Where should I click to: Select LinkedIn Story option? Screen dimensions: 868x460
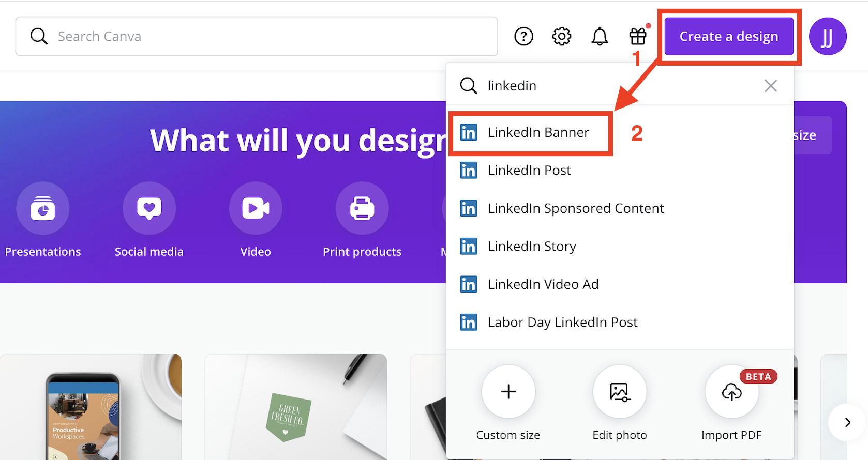[620, 246]
